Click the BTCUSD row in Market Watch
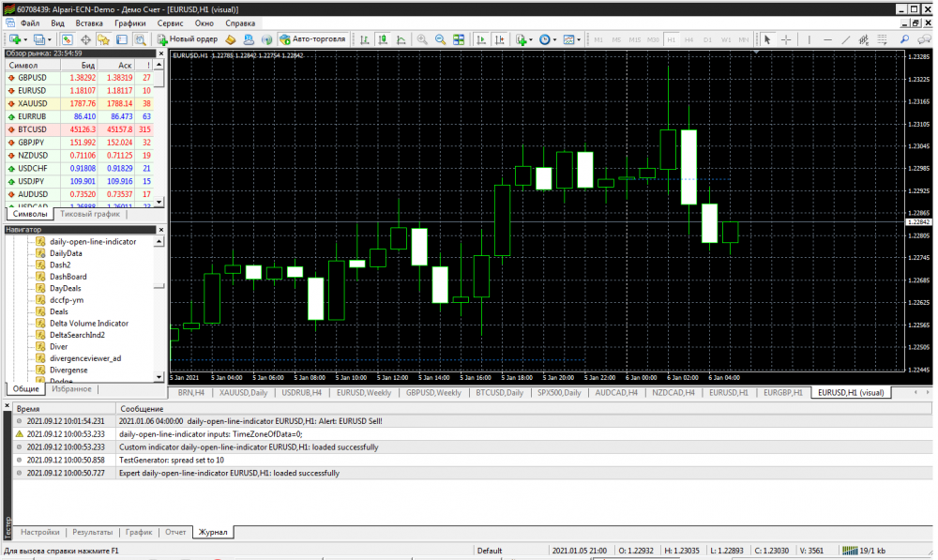The width and height of the screenshot is (938, 560). 32,129
